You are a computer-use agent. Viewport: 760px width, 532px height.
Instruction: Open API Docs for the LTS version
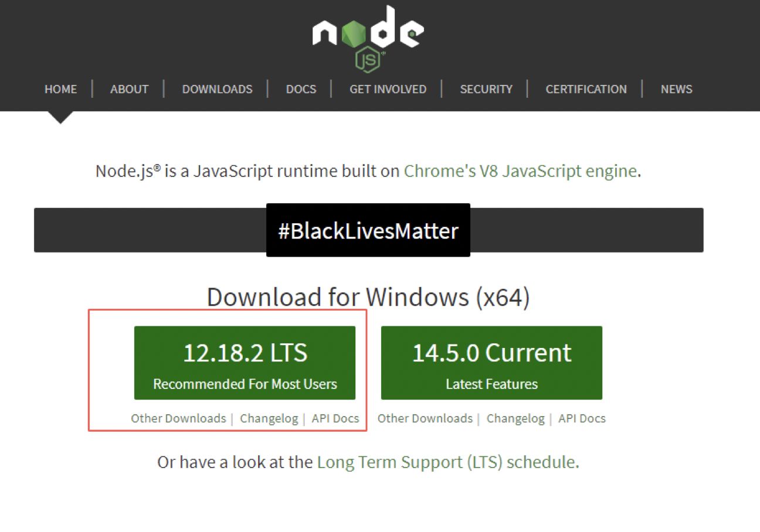[335, 418]
